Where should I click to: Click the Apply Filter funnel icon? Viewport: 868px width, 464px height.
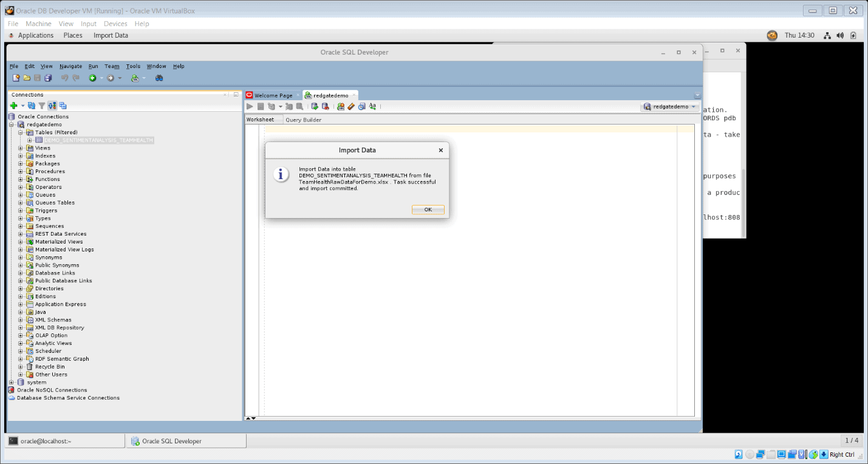(41, 106)
